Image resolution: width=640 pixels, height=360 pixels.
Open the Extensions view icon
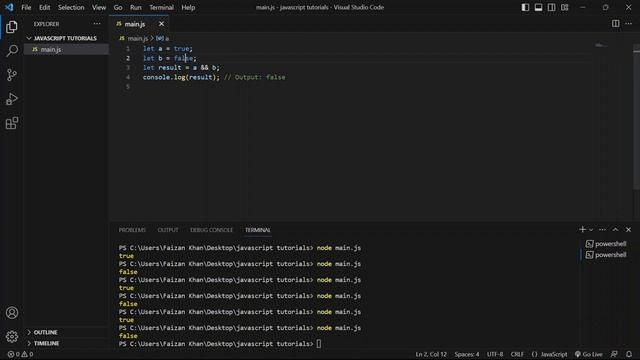click(x=12, y=123)
